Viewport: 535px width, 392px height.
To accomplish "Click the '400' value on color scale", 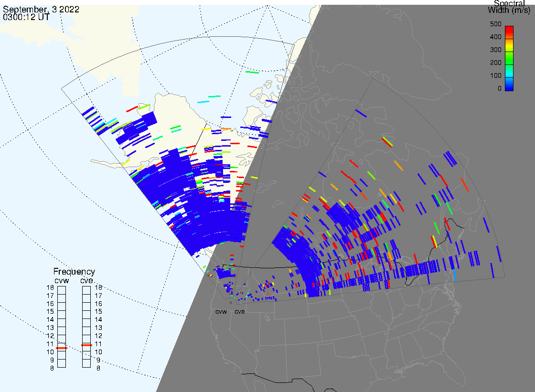I will (495, 37).
